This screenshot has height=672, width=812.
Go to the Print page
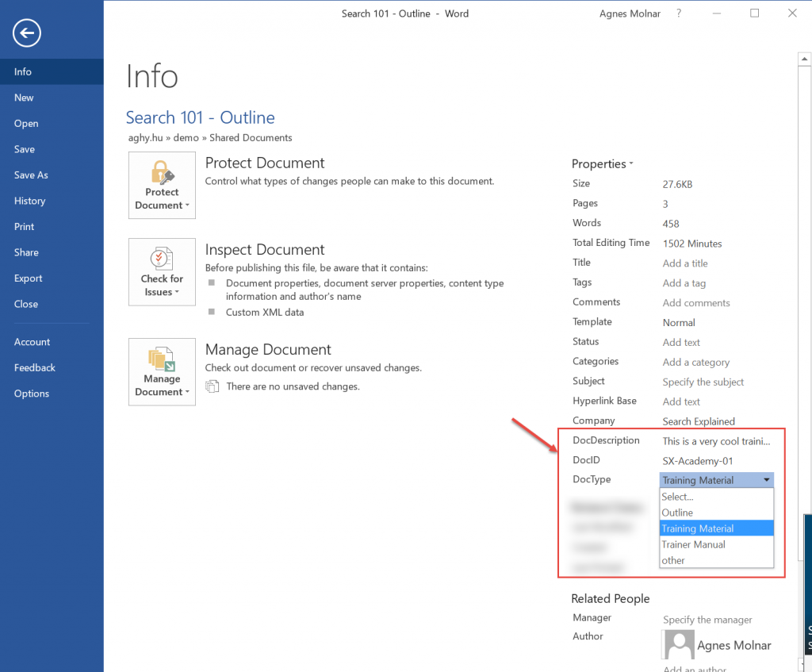pyautogui.click(x=52, y=226)
